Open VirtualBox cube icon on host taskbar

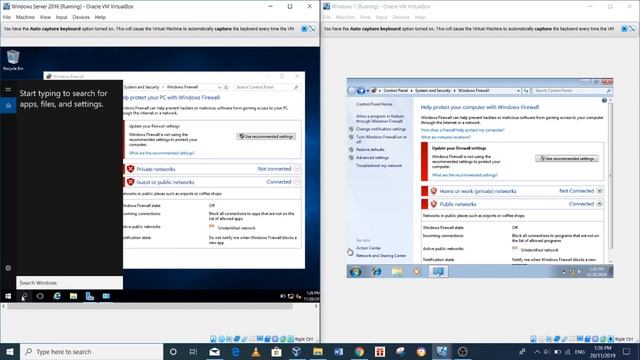(x=297, y=351)
